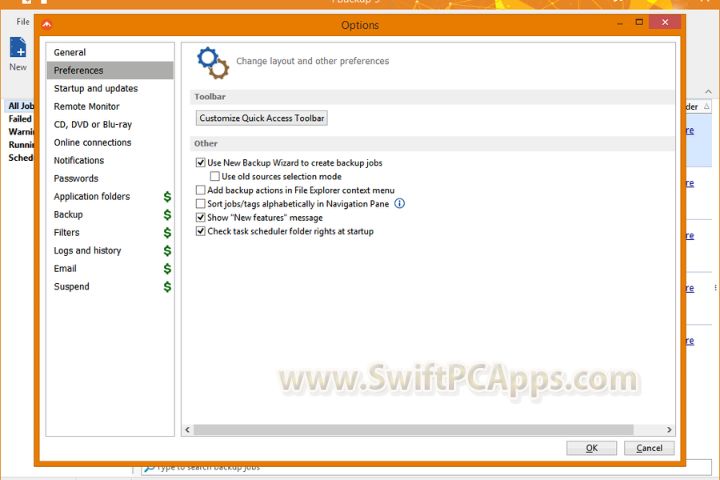Screen dimensions: 720x480
Task: Enable Add backup actions in File Explorer menu
Action: click(x=201, y=190)
